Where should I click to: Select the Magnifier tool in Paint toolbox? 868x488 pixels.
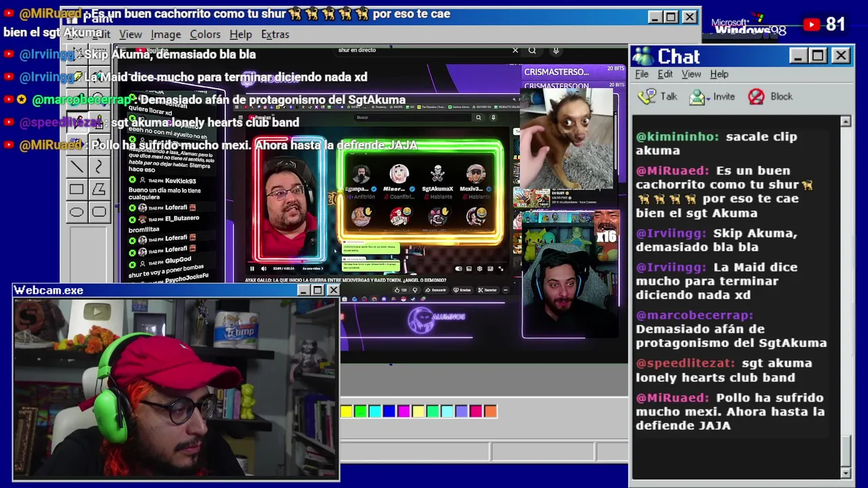(x=99, y=99)
